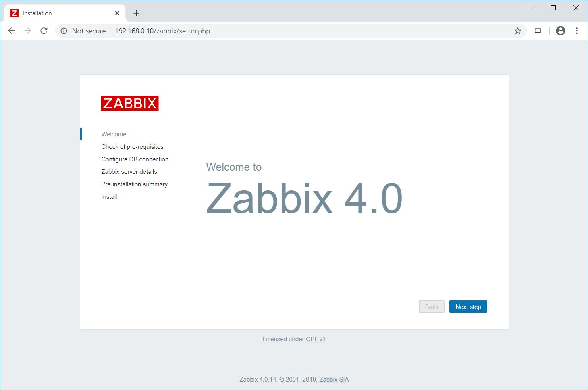
Task: Click the Zabbix 4.0.14 version text
Action: click(x=258, y=380)
